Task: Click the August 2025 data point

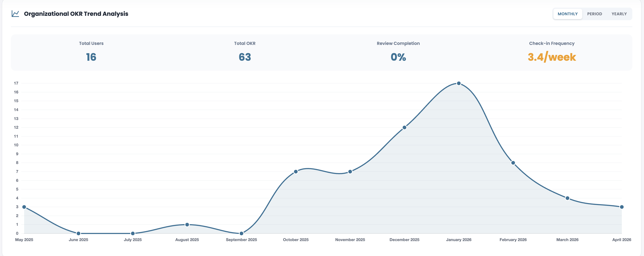Action: click(187, 225)
